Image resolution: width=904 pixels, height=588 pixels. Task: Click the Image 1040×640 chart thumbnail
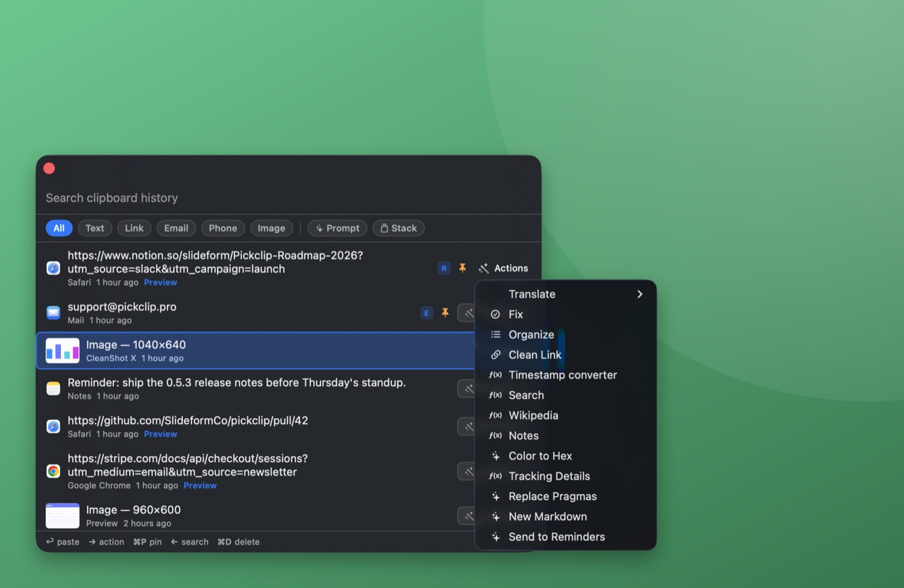(x=63, y=351)
